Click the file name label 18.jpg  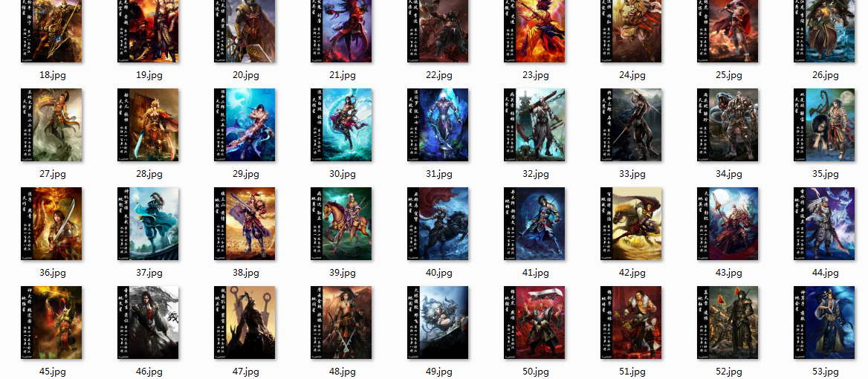[53, 75]
